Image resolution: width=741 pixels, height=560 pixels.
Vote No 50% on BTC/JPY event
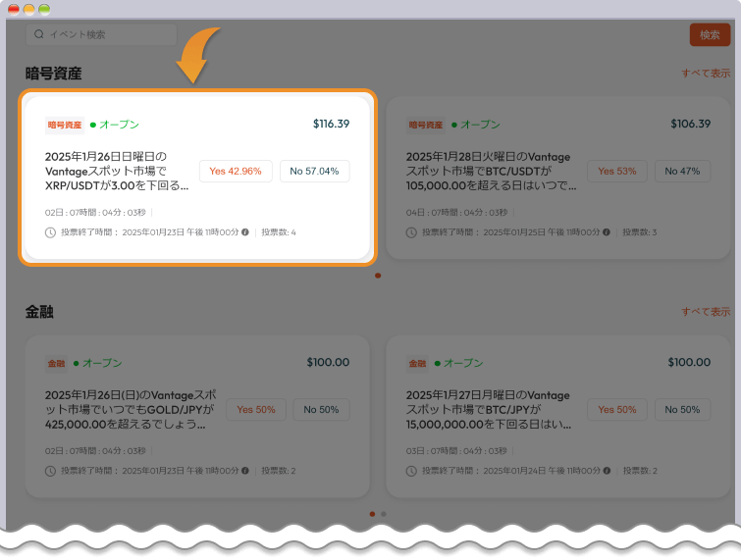[682, 409]
